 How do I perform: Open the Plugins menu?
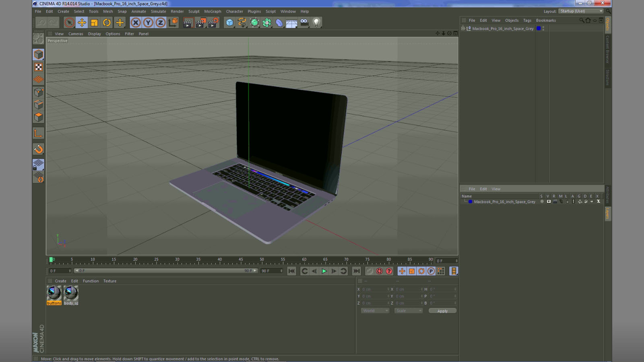pyautogui.click(x=254, y=11)
